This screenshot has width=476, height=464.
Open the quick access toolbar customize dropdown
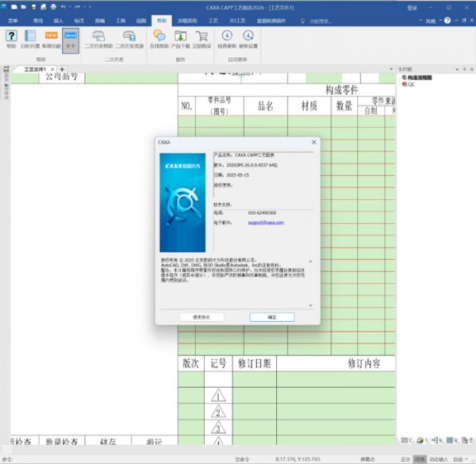pyautogui.click(x=90, y=6)
